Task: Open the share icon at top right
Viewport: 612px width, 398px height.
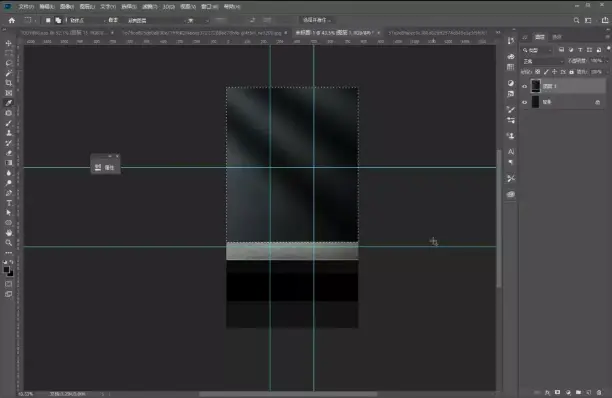Action: point(605,20)
